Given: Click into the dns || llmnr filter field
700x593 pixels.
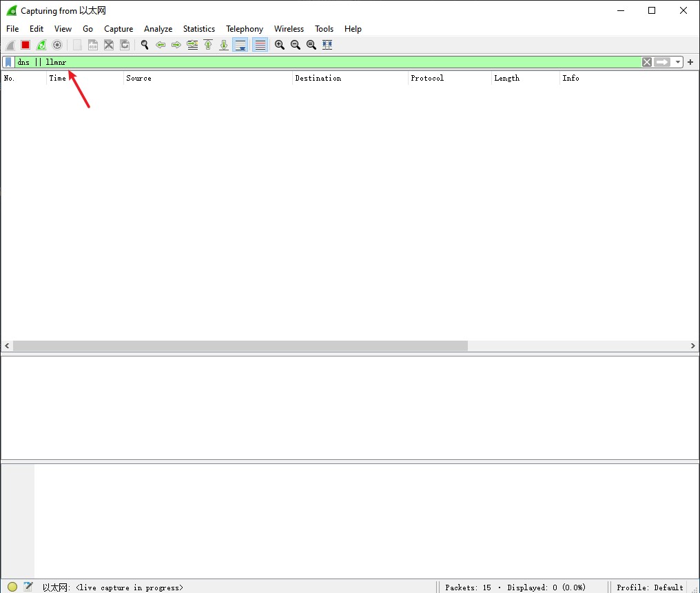Looking at the screenshot, I should tap(328, 62).
